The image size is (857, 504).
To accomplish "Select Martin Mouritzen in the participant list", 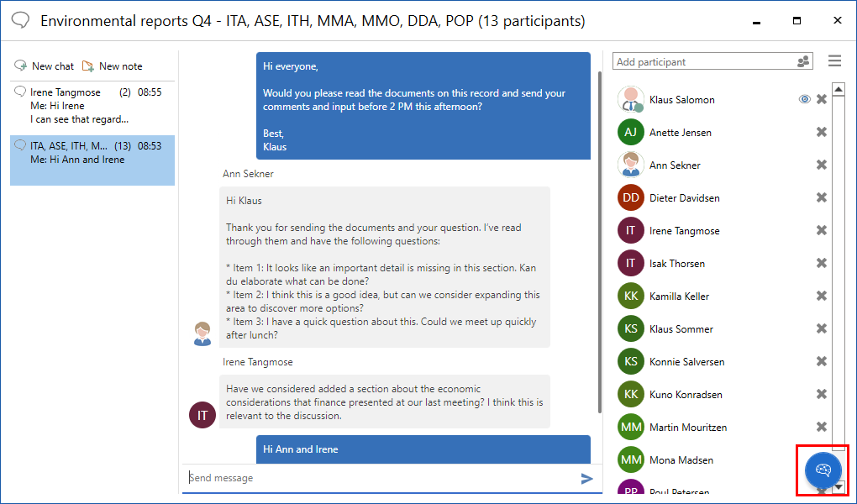I will [x=687, y=428].
